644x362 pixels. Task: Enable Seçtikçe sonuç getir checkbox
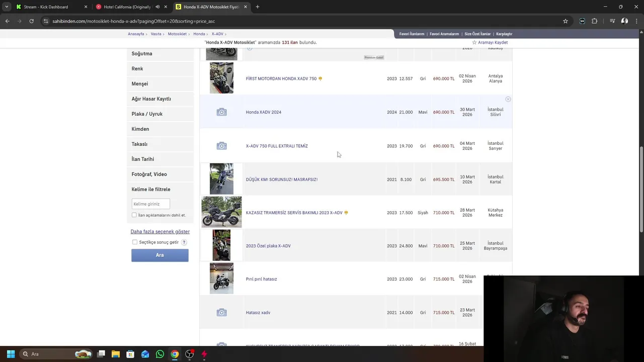tap(135, 242)
